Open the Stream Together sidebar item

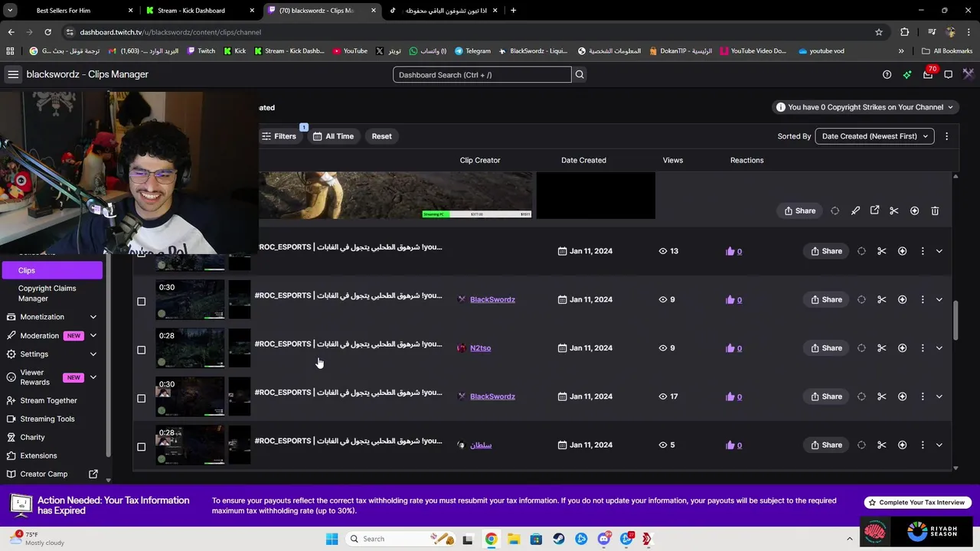tap(48, 400)
